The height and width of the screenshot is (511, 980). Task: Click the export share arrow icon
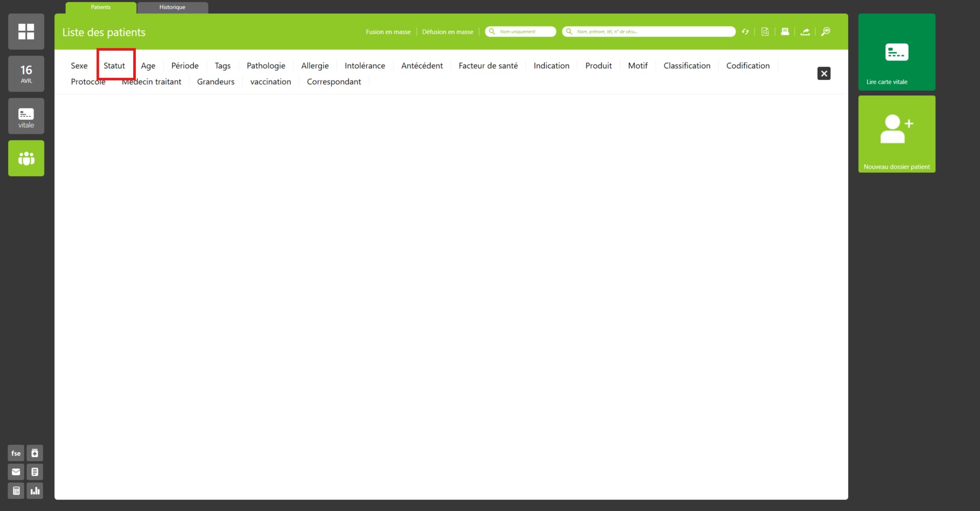[805, 32]
